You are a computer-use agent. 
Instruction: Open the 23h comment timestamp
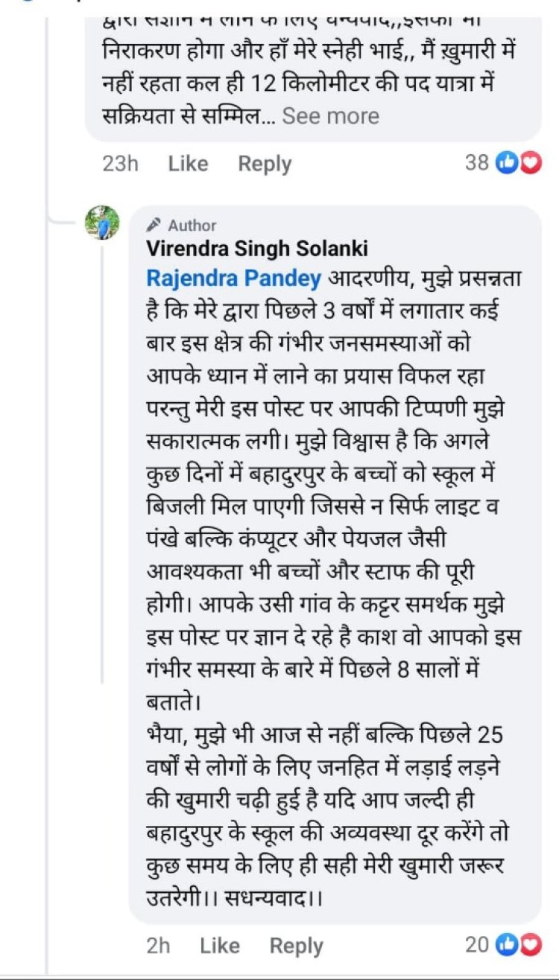[120, 164]
